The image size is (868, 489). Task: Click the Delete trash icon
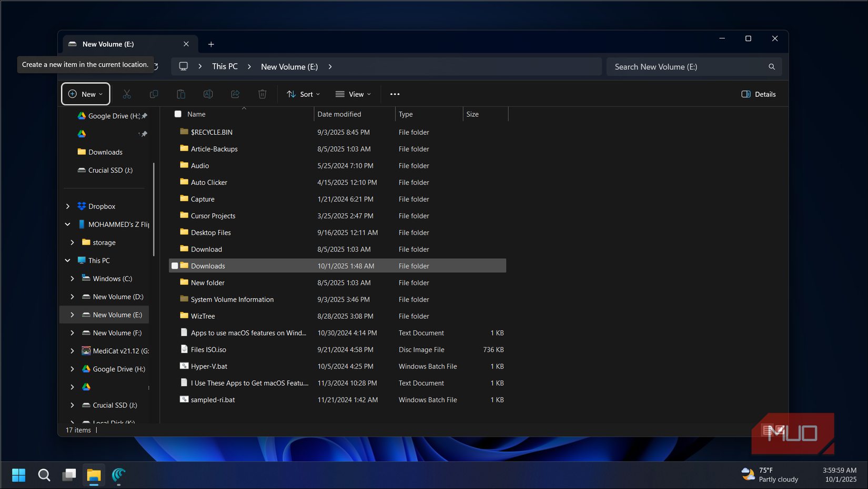262,94
